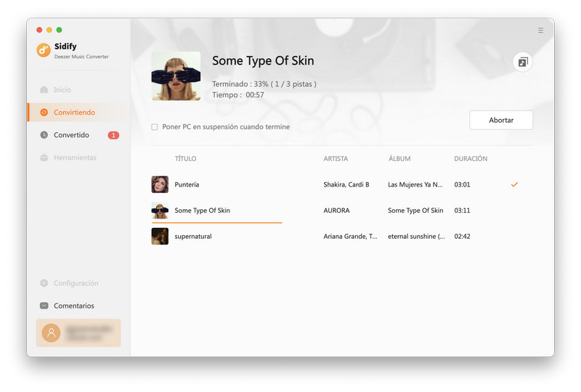Click the Abortar button
Screen dimensions: 581x392
[501, 120]
